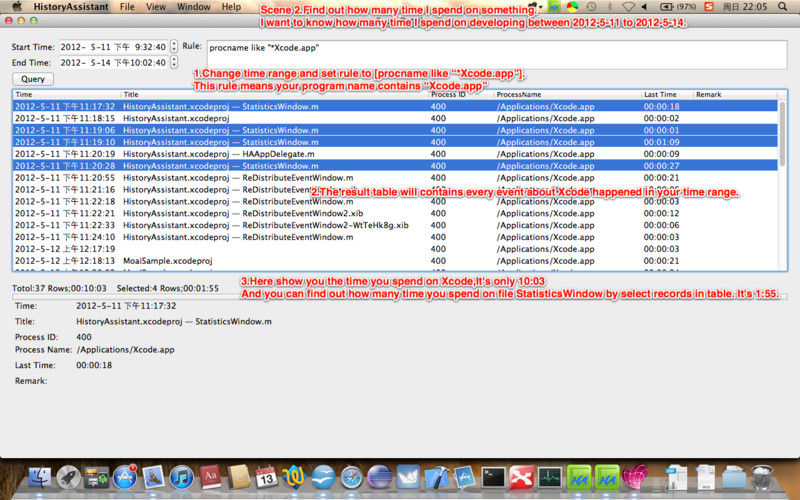
Task: Open the Wi-Fi status menu
Action: 628,7
